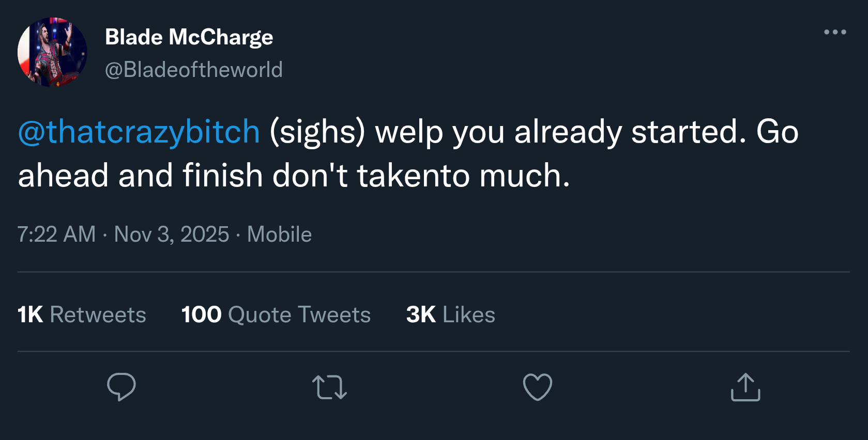
Task: Click the @Bladeoftheworld handle
Action: coord(194,70)
